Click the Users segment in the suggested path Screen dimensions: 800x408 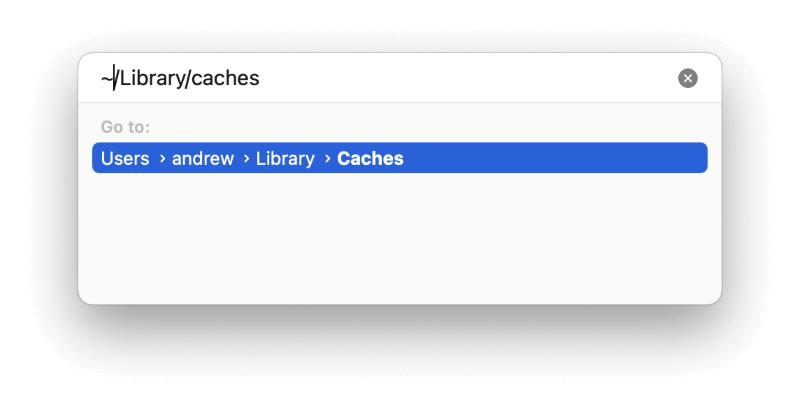coord(125,159)
